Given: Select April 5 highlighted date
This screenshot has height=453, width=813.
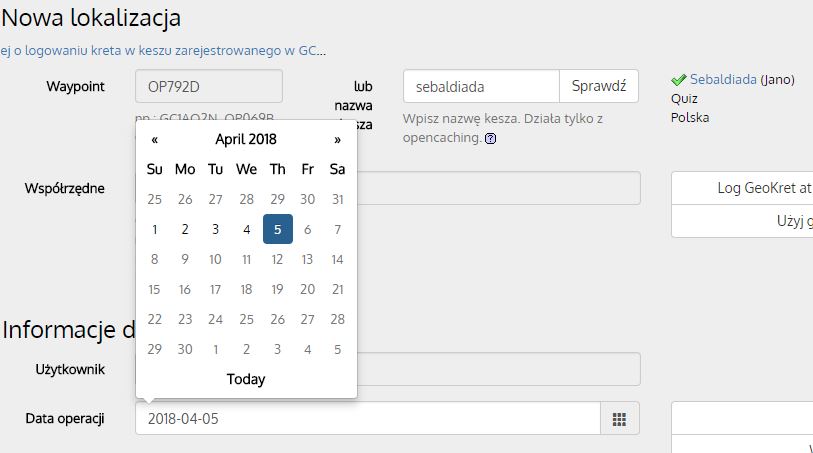Looking at the screenshot, I should click(277, 229).
